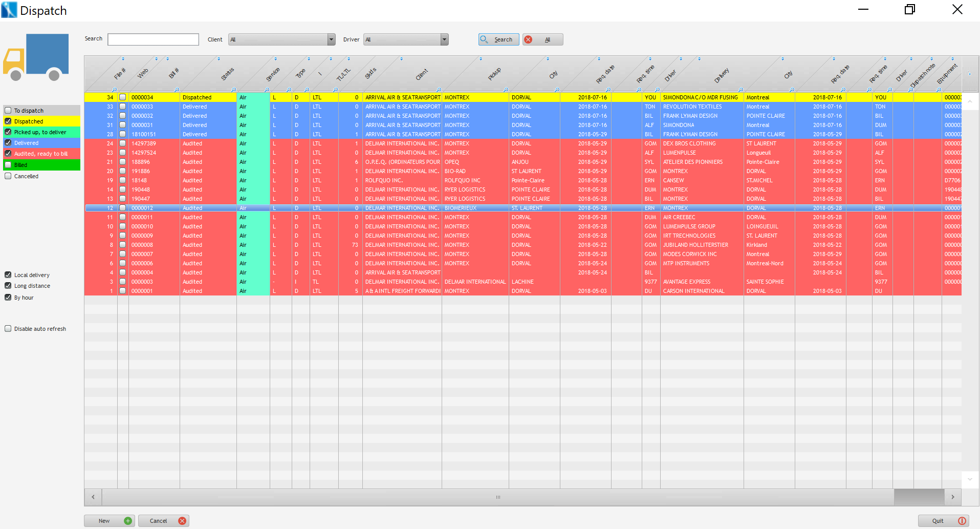This screenshot has width=980, height=529.
Task: Open the Client column search magnifier
Action: click(x=439, y=90)
